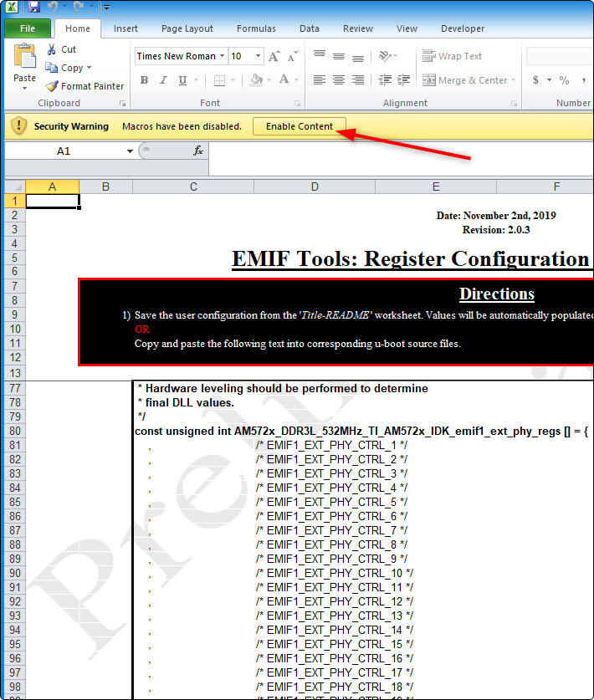Click the Redo arrow icon
The width and height of the screenshot is (594, 700).
[x=79, y=6]
